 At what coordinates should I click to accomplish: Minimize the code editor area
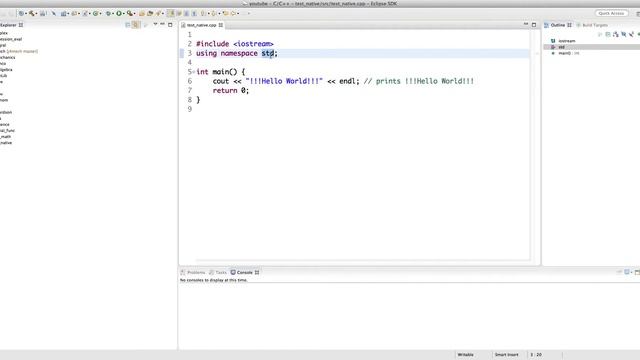tap(526, 24)
